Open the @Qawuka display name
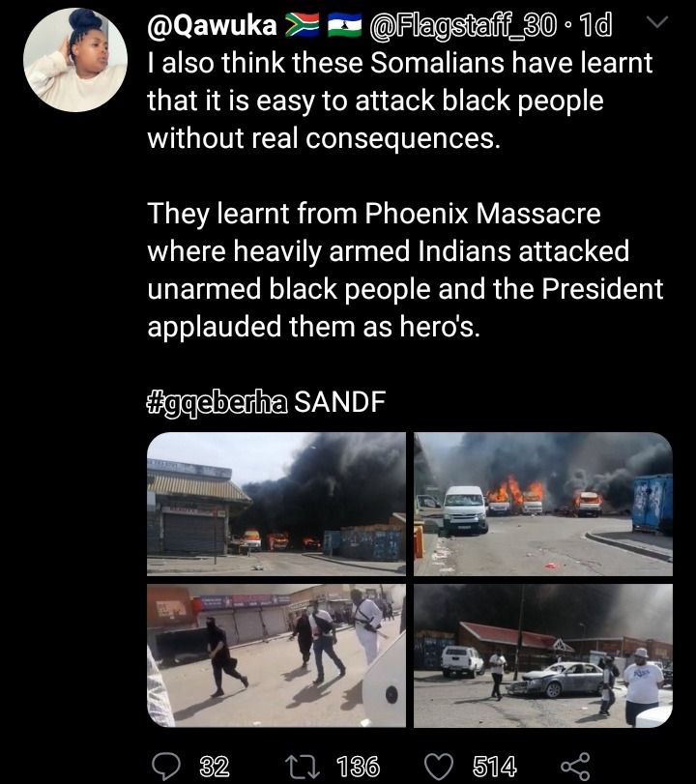 pos(212,25)
